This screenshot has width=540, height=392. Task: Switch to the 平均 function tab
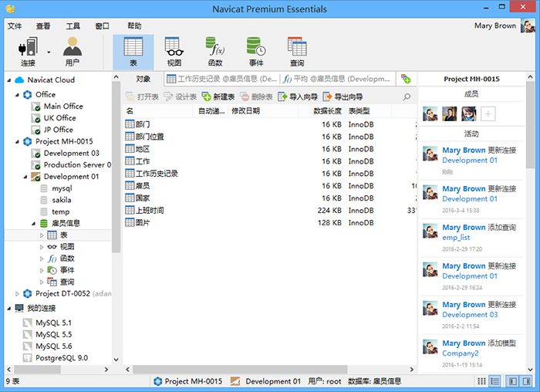(x=337, y=79)
